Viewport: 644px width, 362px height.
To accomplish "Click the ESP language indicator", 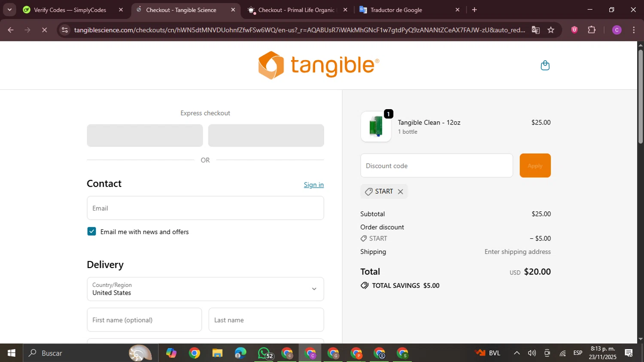I will point(578,353).
